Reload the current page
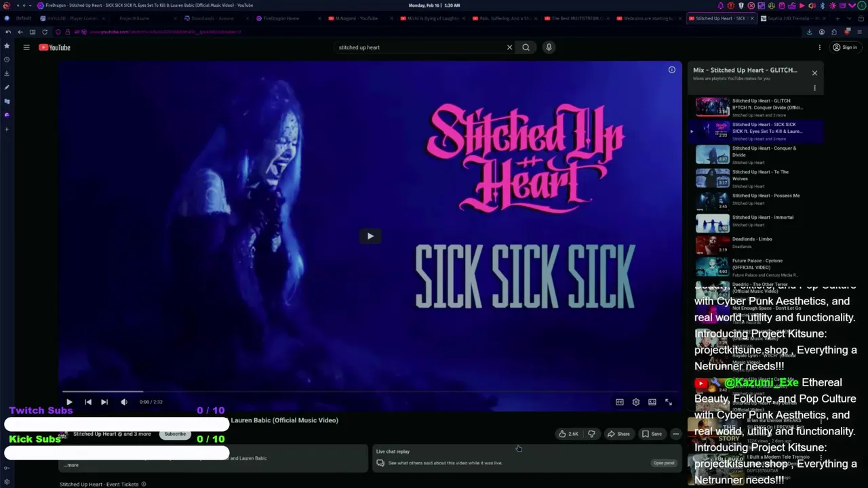 45,32
